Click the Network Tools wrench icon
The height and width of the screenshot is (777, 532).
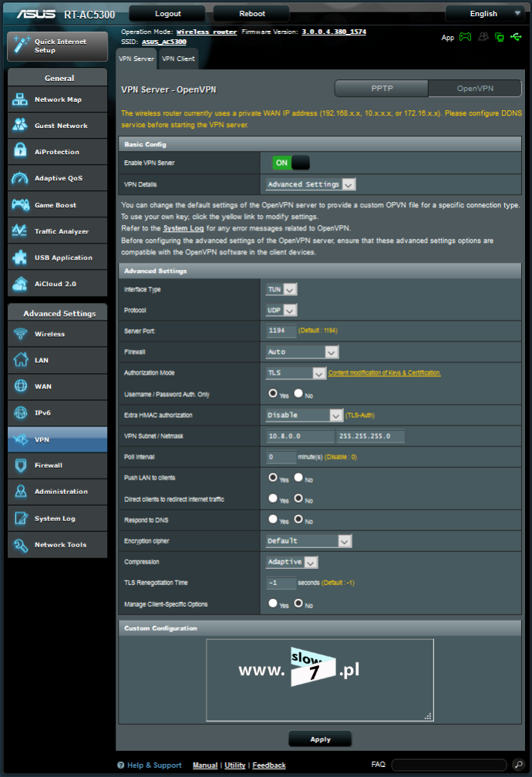(x=20, y=545)
